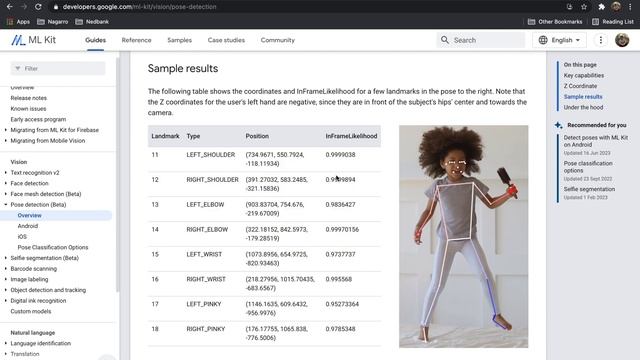Open the extensions puzzle icon

pyautogui.click(x=601, y=7)
